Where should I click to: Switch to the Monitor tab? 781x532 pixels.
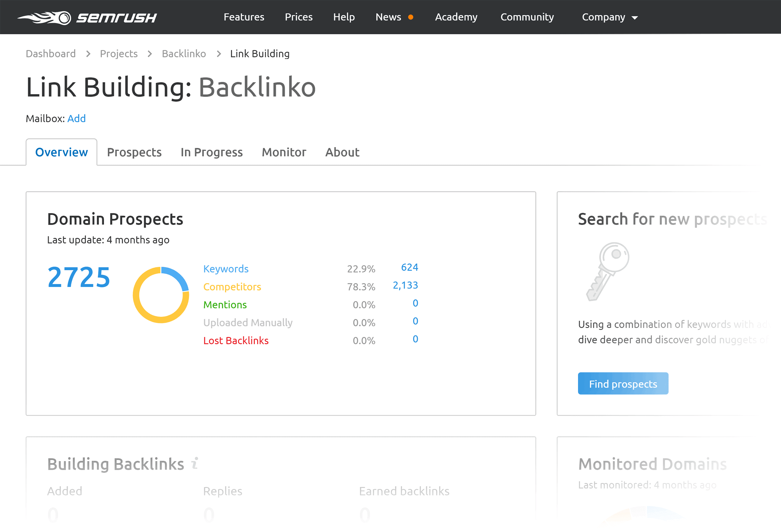pos(284,152)
